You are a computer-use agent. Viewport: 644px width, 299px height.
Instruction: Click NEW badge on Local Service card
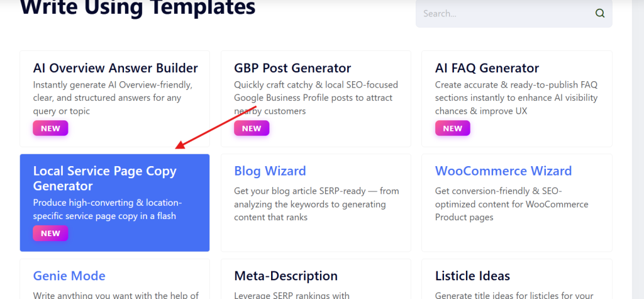[50, 234]
